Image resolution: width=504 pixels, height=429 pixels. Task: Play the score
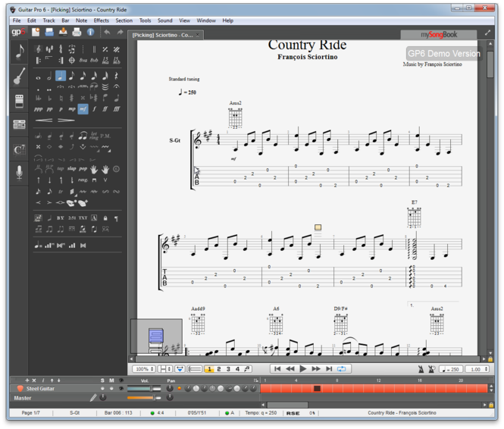click(x=303, y=369)
